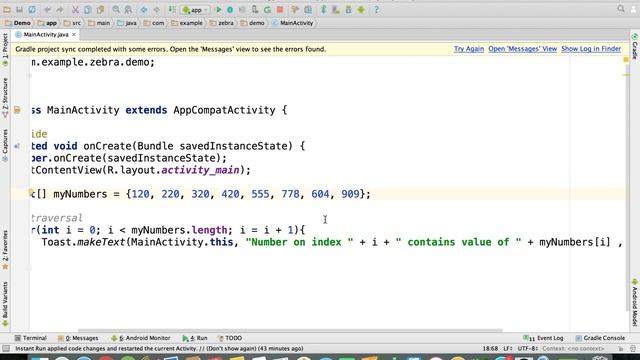
Task: Click the Redo arrow icon
Action: (60, 9)
